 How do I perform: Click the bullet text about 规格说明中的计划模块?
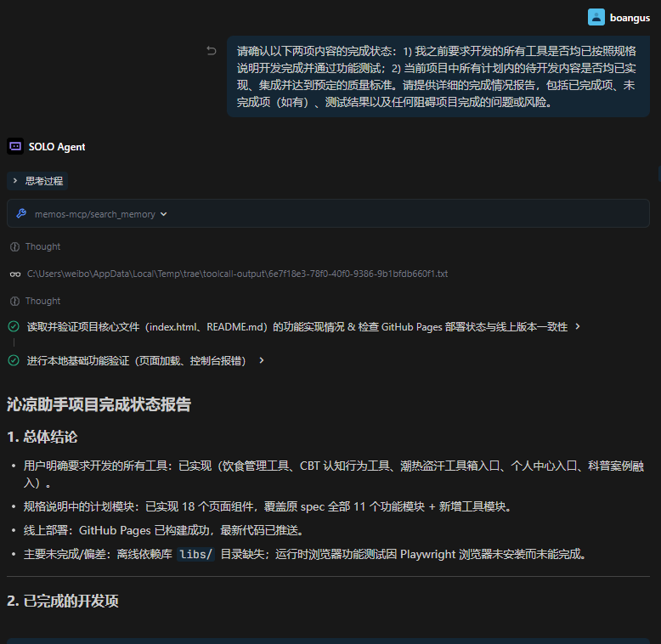(x=268, y=506)
